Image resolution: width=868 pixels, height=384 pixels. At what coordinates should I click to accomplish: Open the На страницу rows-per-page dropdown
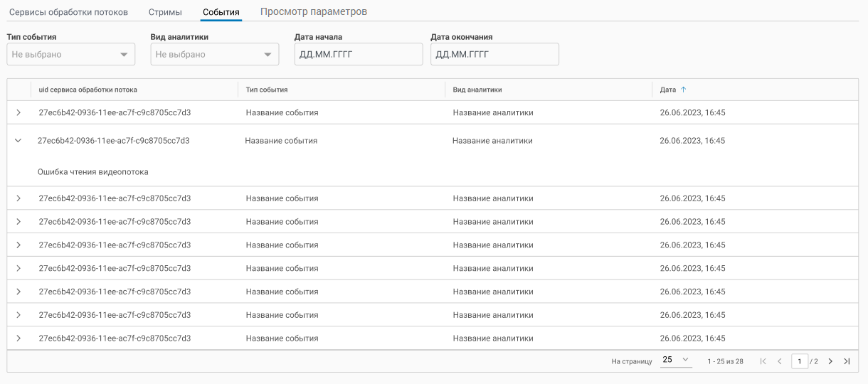tap(676, 361)
